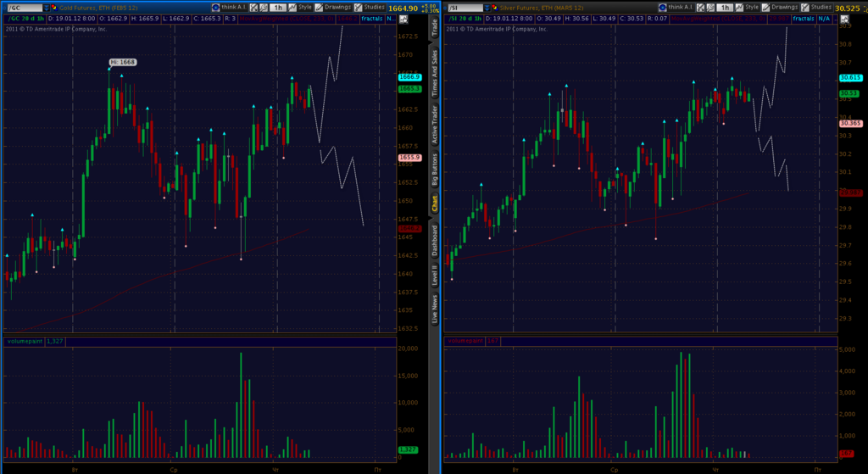Open Studies menu on the gold chart
This screenshot has width=868, height=474.
(x=370, y=8)
